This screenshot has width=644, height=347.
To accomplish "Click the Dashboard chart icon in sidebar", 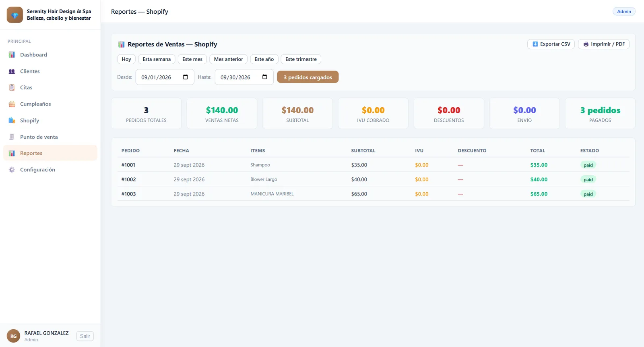I will 12,55.
